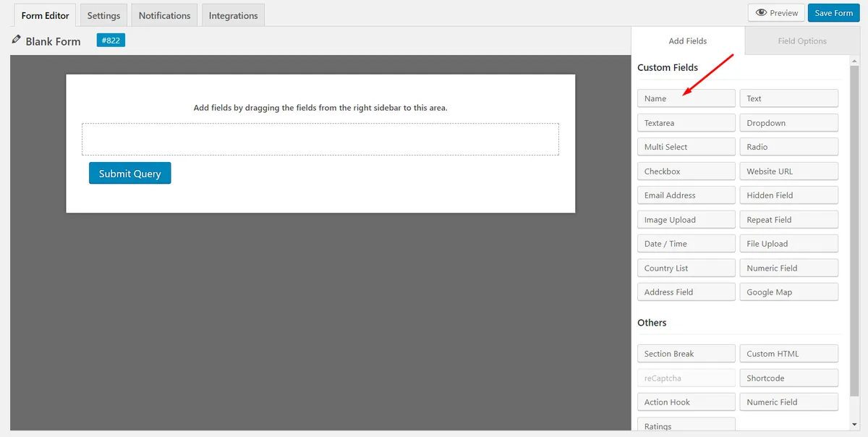Add a Website URL field
Viewport: 868px width, 437px height.
[x=788, y=171]
